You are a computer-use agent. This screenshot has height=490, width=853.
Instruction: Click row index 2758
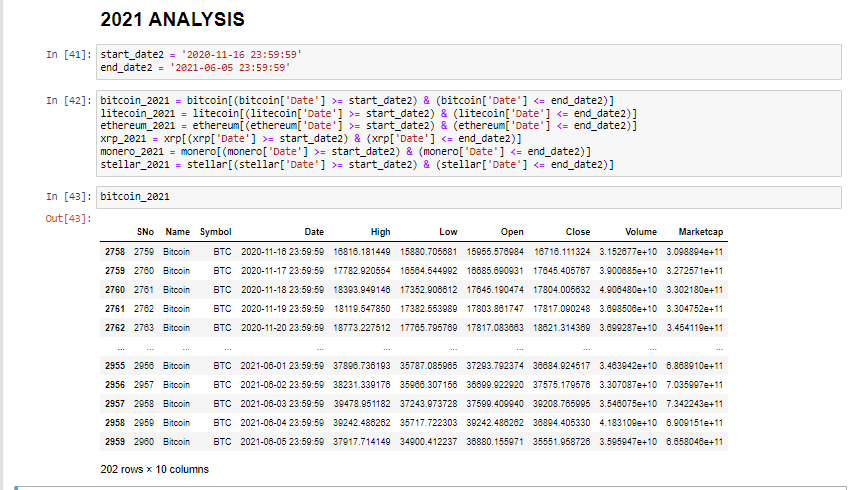[x=115, y=252]
